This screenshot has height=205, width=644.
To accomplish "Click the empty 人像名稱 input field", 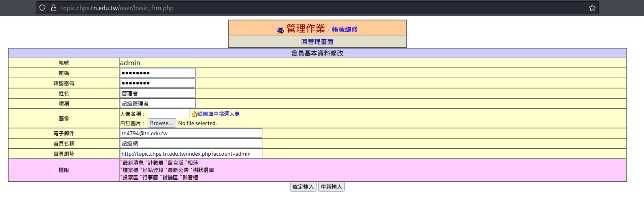I will coord(169,114).
